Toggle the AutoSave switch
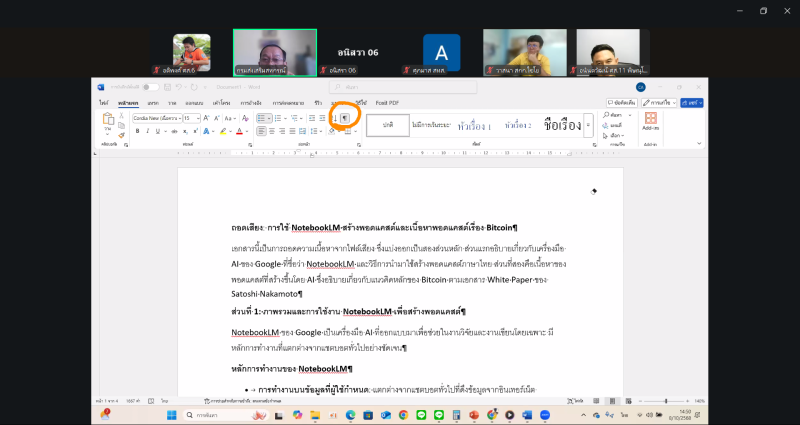The height and width of the screenshot is (425, 800). (151, 87)
